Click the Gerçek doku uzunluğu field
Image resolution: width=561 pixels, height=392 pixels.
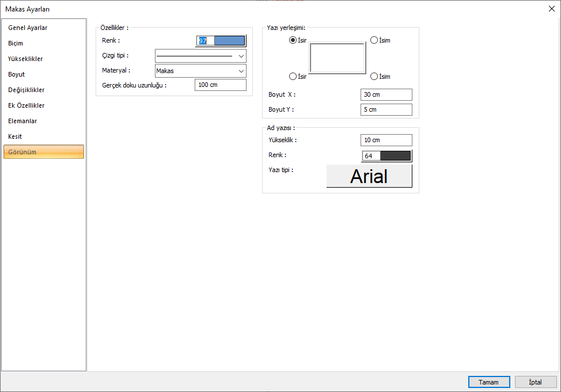220,85
